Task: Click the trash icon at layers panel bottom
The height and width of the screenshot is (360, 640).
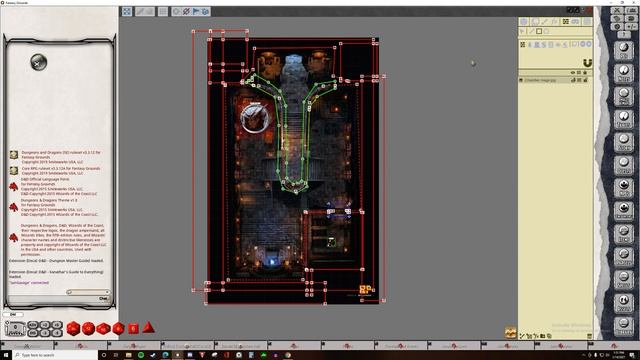Action: [x=589, y=336]
